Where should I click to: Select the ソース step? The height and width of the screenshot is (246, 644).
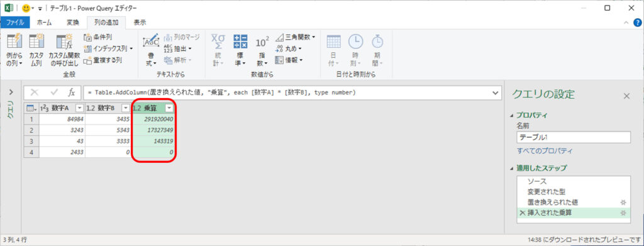click(574, 181)
